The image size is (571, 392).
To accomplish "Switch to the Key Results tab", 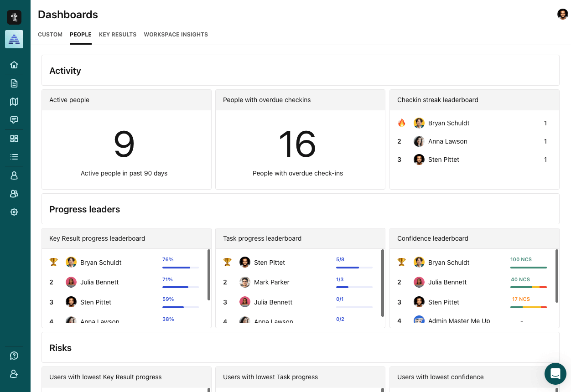I will 118,35.
